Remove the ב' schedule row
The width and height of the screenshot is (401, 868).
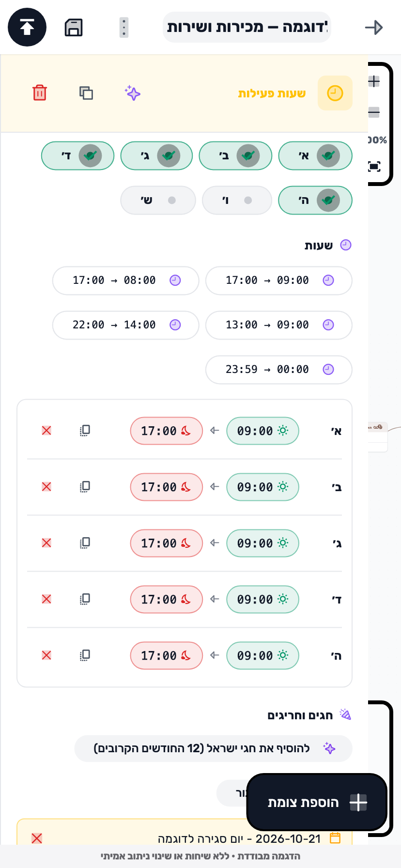pyautogui.click(x=46, y=487)
